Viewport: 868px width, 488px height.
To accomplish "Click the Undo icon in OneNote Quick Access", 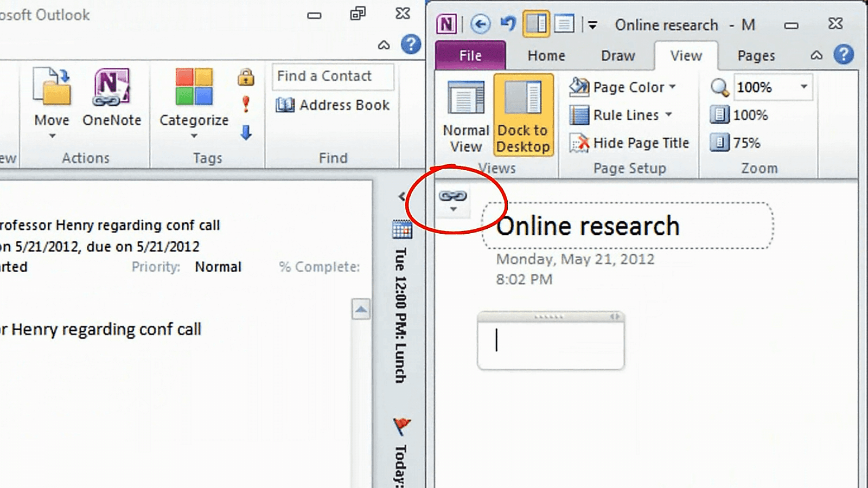I will 508,24.
